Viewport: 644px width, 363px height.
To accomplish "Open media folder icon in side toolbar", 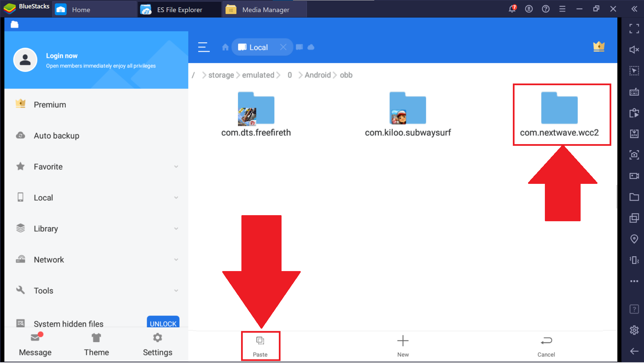I will [634, 197].
